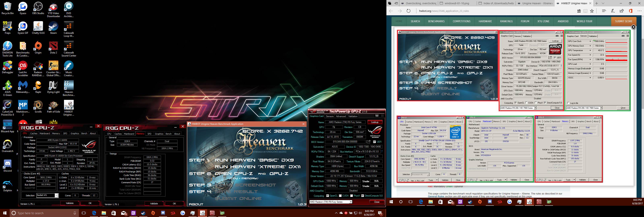
Task: Close the image lightbox overlay on hwbot page
Action: tap(633, 27)
